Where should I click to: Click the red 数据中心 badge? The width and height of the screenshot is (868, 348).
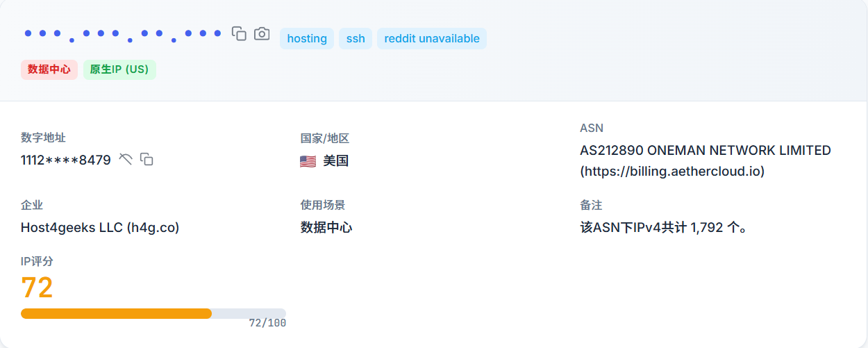coord(49,69)
